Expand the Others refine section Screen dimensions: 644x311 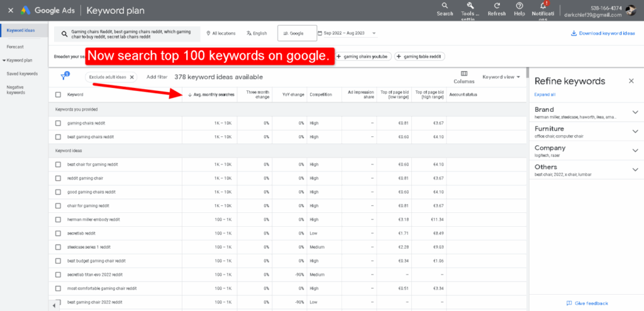click(x=635, y=170)
